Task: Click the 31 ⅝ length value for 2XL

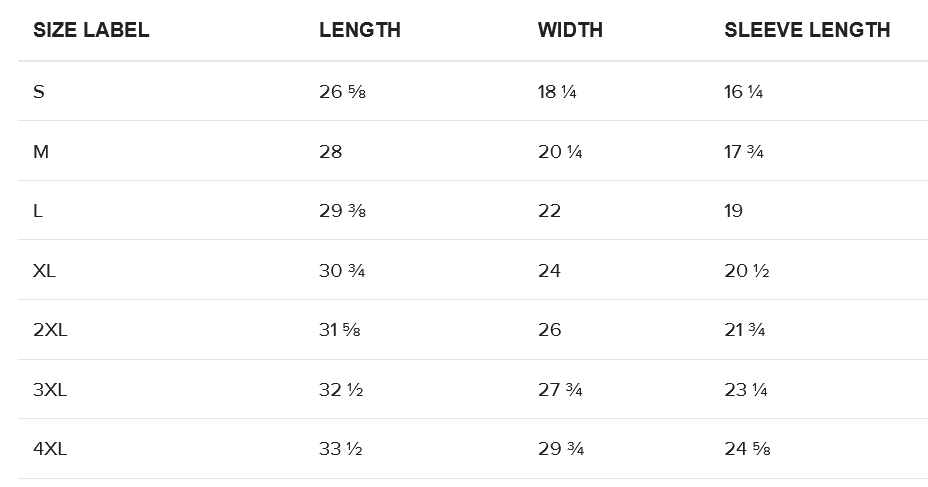Action: pos(340,330)
